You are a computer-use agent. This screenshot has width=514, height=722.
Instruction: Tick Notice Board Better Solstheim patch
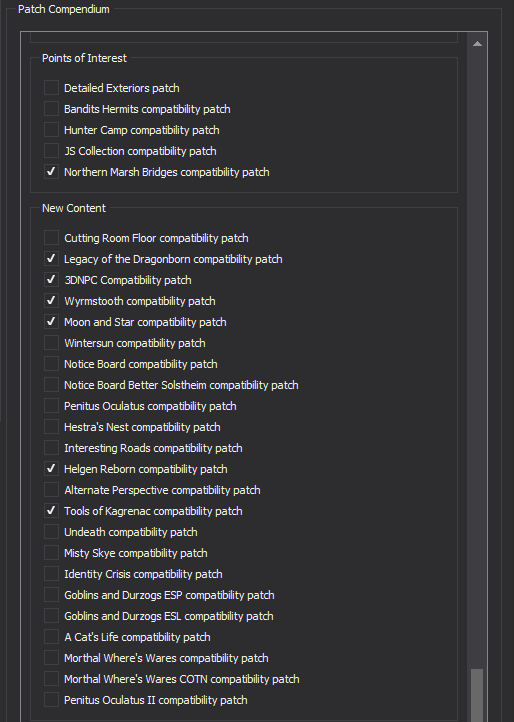tap(51, 384)
